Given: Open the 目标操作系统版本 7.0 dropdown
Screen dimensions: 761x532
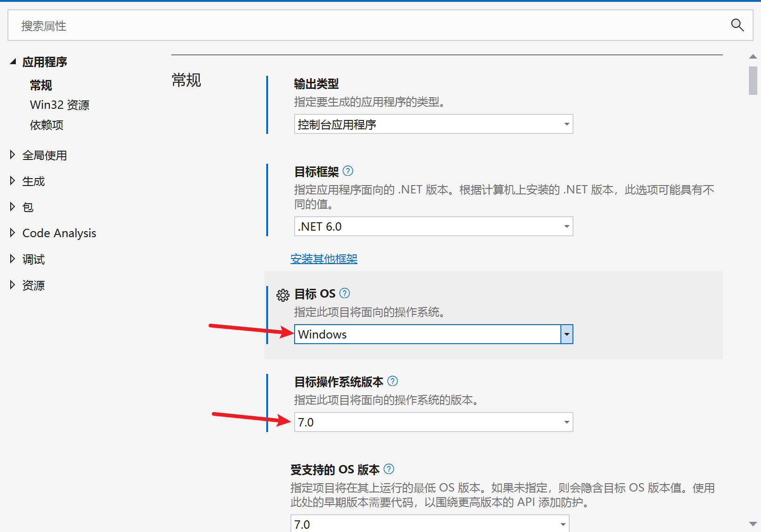Looking at the screenshot, I should coord(433,422).
